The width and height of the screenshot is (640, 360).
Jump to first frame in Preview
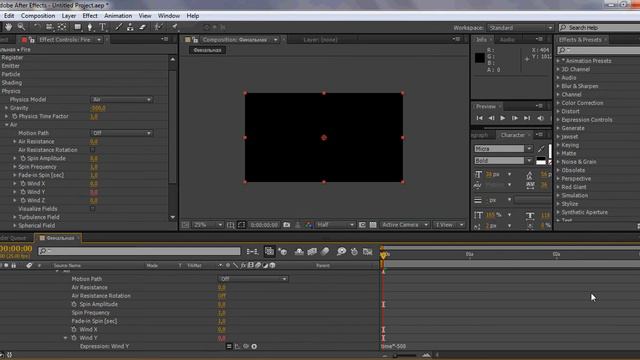point(480,118)
